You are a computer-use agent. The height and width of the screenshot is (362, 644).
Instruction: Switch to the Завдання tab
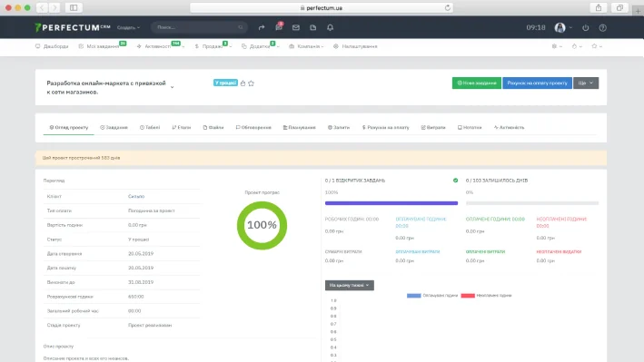(114, 128)
